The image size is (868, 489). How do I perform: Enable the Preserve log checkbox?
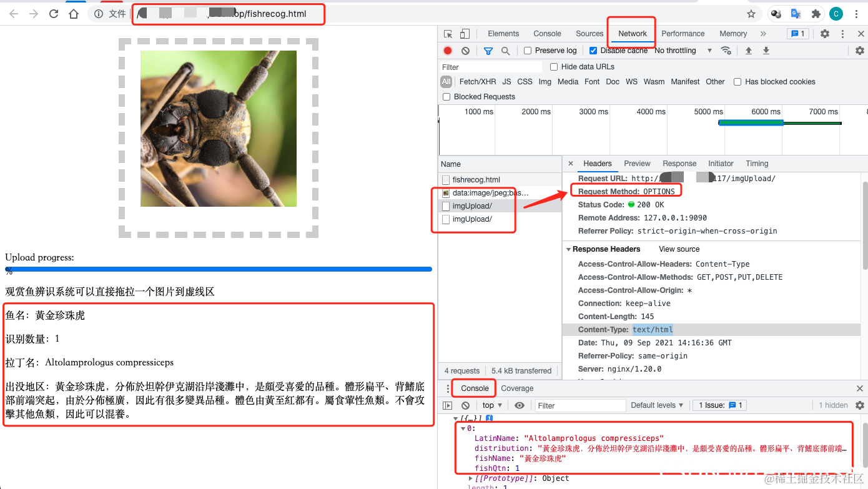528,50
